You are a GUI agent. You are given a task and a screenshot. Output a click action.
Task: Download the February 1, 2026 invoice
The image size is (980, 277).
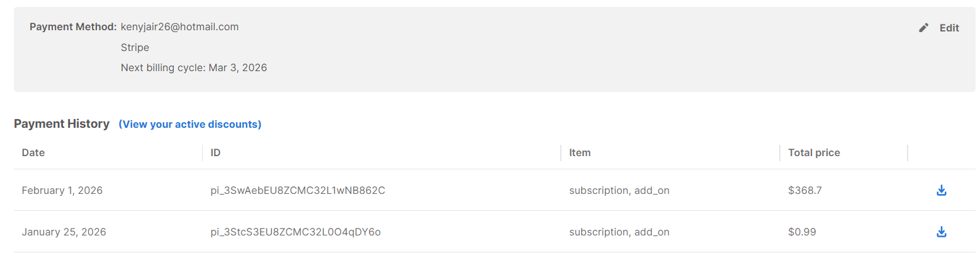(941, 190)
